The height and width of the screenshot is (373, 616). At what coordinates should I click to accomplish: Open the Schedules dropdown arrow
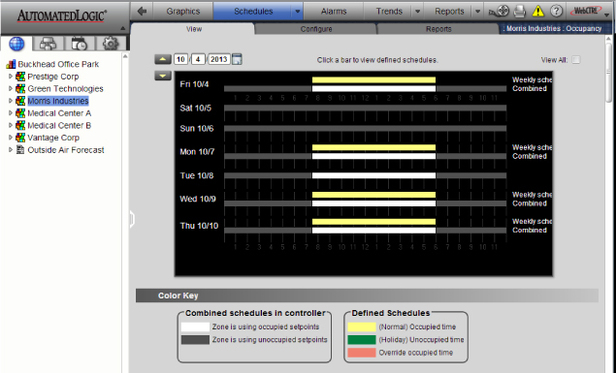tap(297, 11)
